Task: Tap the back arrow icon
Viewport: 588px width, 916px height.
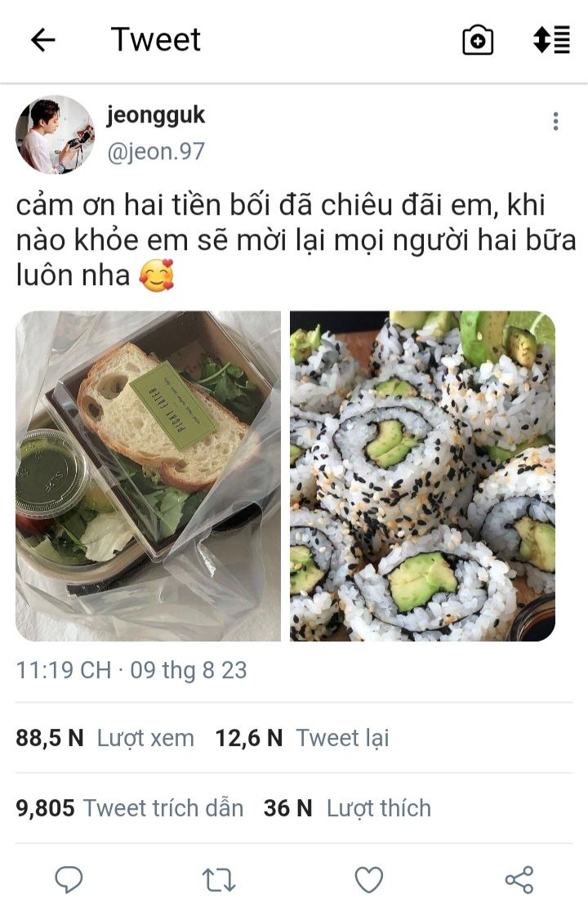Action: 42,40
